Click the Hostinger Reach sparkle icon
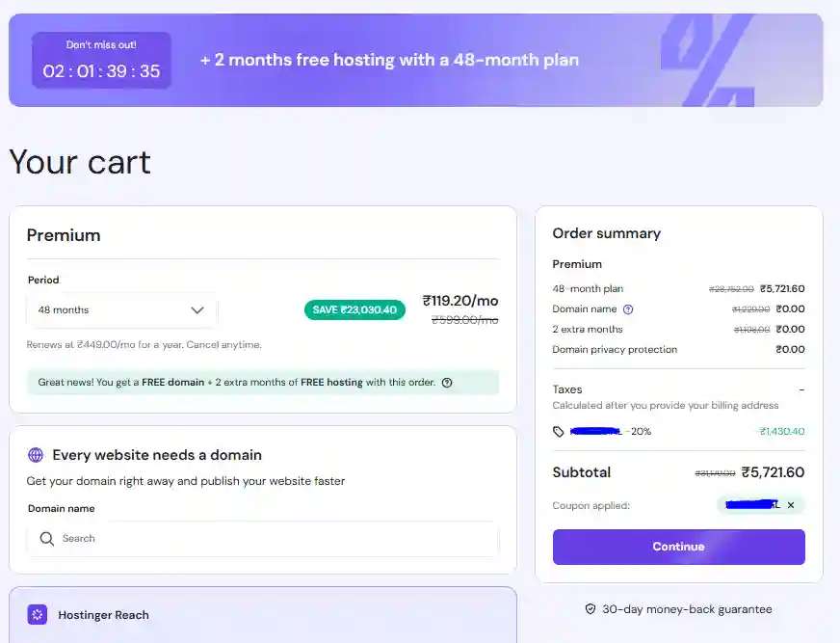 (x=36, y=614)
